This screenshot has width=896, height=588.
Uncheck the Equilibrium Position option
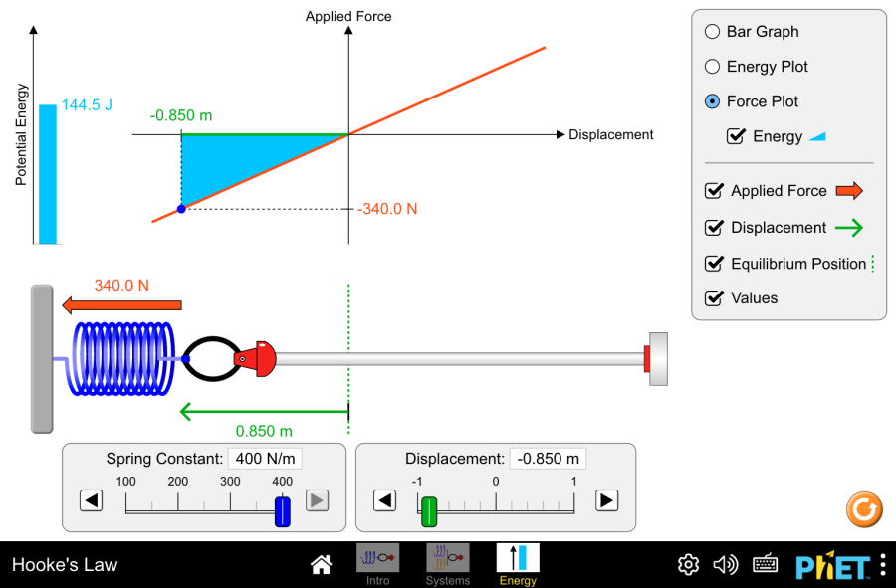[x=714, y=264]
